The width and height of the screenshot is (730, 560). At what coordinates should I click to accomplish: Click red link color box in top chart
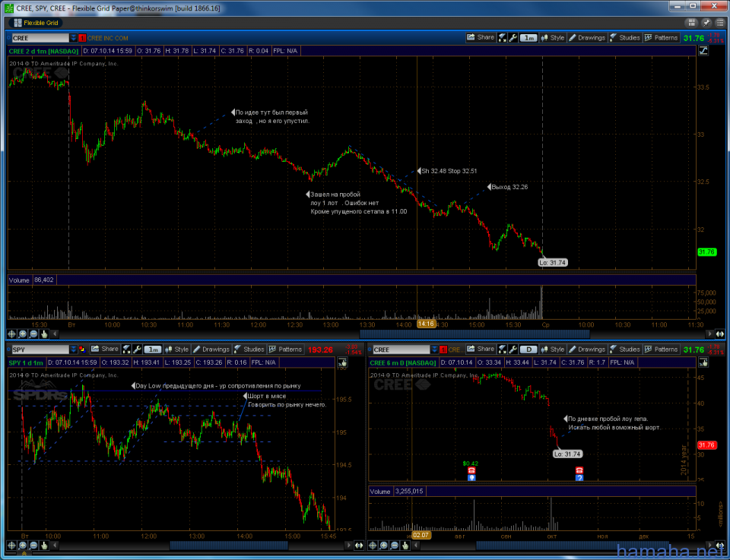[82, 38]
